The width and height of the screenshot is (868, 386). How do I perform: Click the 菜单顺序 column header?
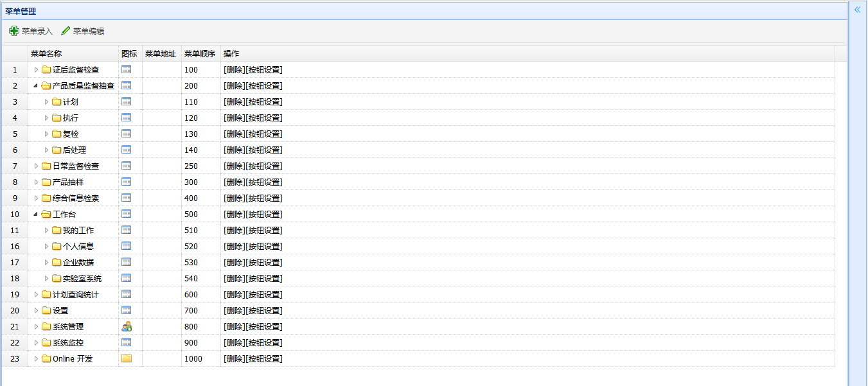pyautogui.click(x=200, y=54)
